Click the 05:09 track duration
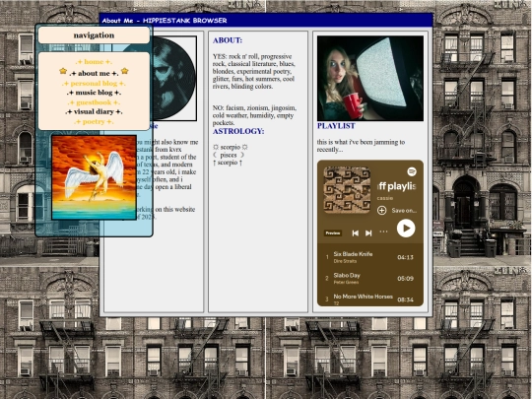 (405, 278)
